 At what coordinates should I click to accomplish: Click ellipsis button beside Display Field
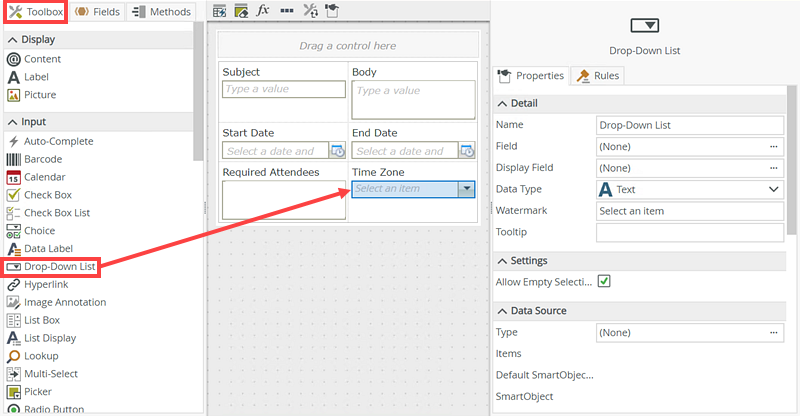pos(773,168)
